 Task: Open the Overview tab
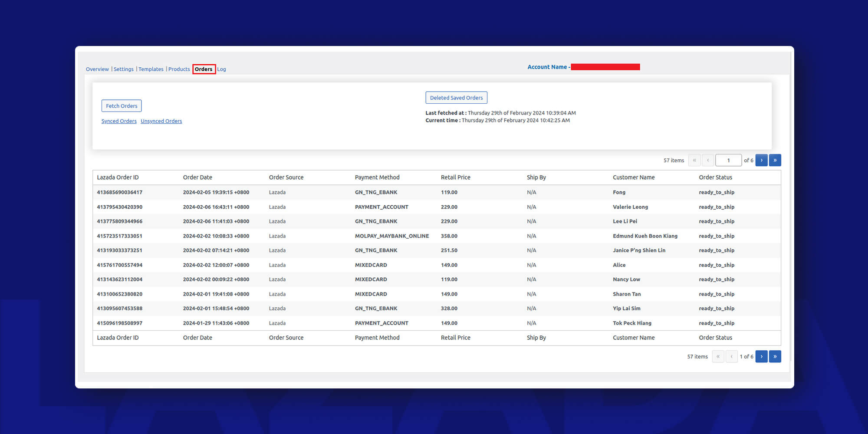click(97, 69)
